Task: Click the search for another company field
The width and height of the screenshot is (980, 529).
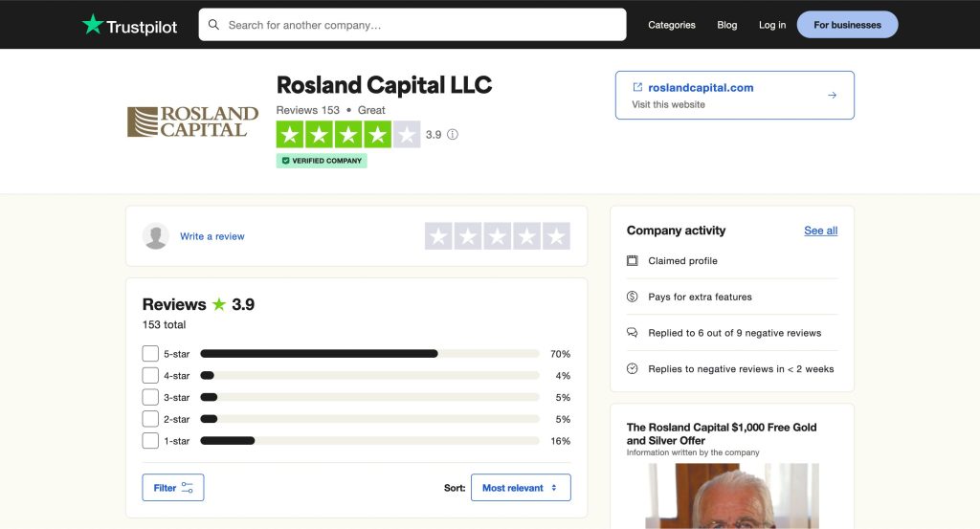Action: [x=421, y=25]
